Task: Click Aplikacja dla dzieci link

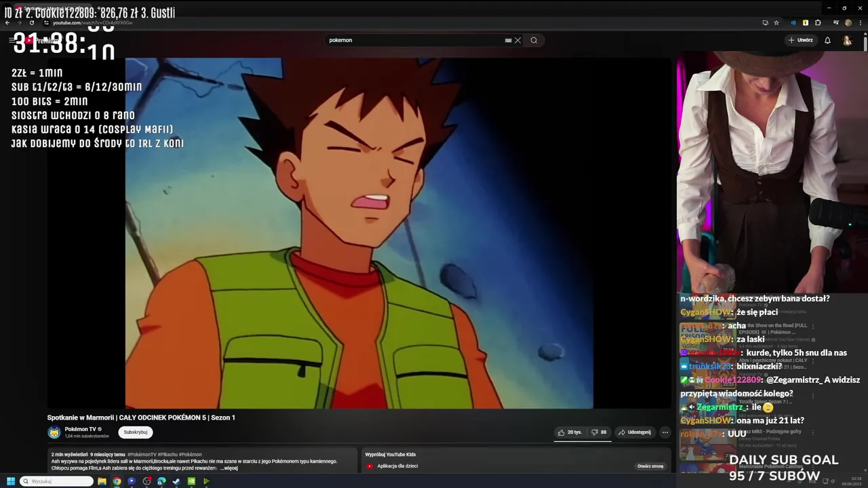Action: (x=399, y=466)
